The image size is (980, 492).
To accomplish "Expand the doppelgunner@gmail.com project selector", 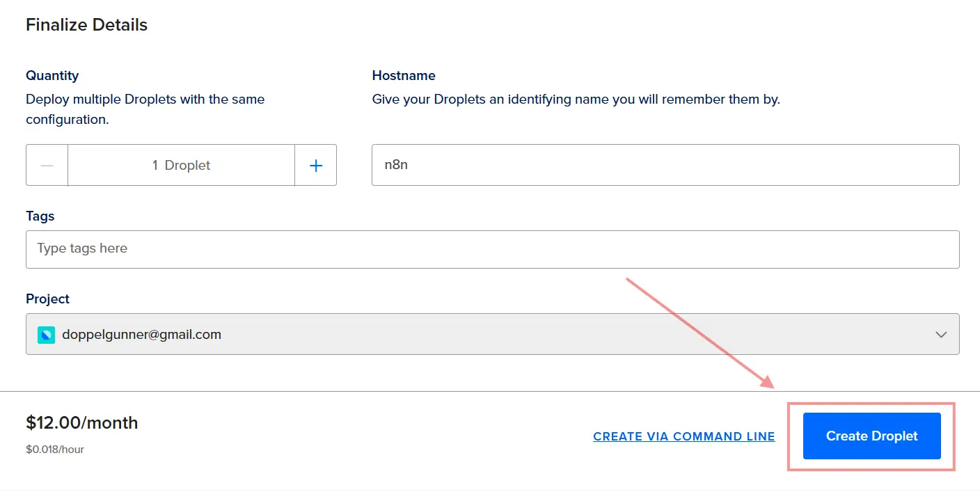I will pyautogui.click(x=487, y=334).
